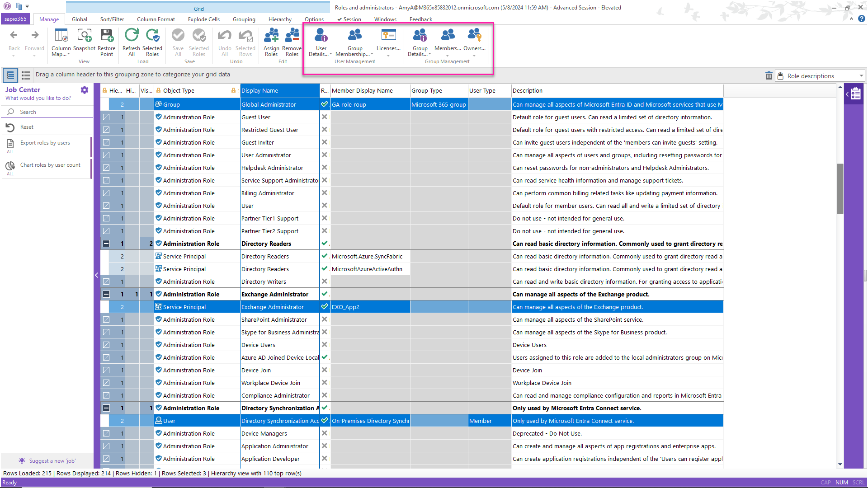Toggle checkbox on SharePoint Administrator row
This screenshot has width=868, height=488.
106,319
